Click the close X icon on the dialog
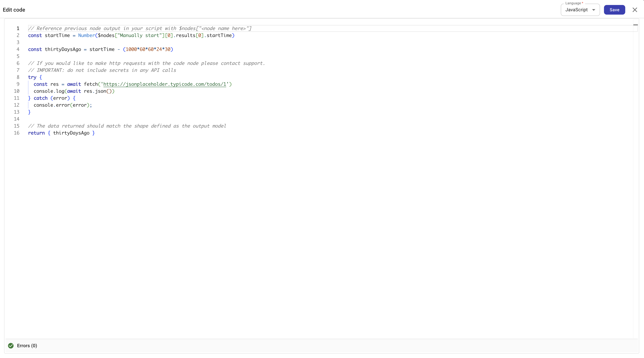Viewport: 644px width, 358px height. click(635, 10)
